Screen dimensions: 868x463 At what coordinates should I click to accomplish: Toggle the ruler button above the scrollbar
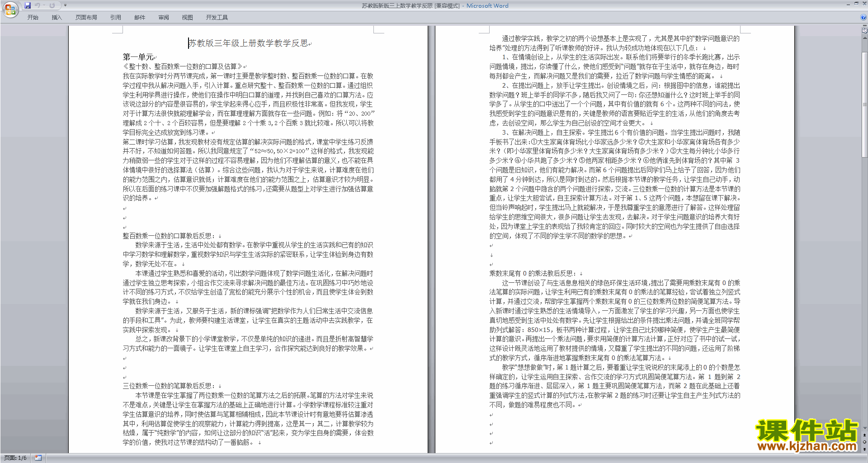(865, 31)
